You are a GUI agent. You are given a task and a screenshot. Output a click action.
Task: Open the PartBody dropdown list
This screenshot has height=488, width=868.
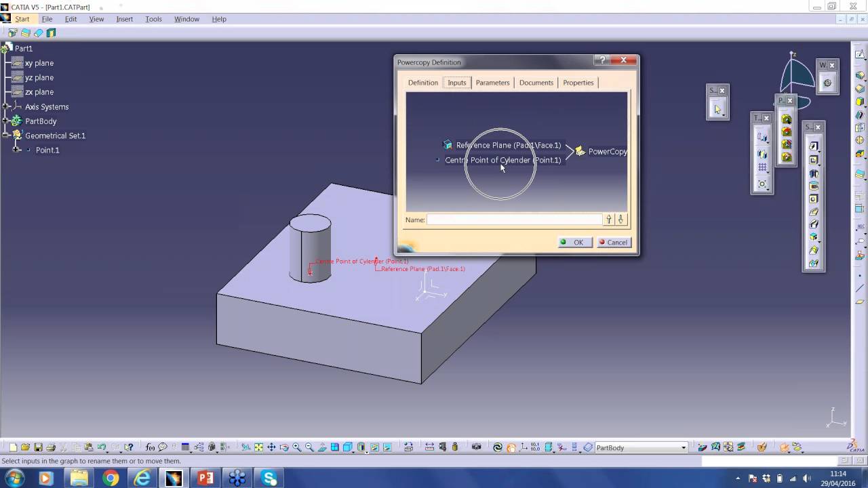click(x=683, y=447)
